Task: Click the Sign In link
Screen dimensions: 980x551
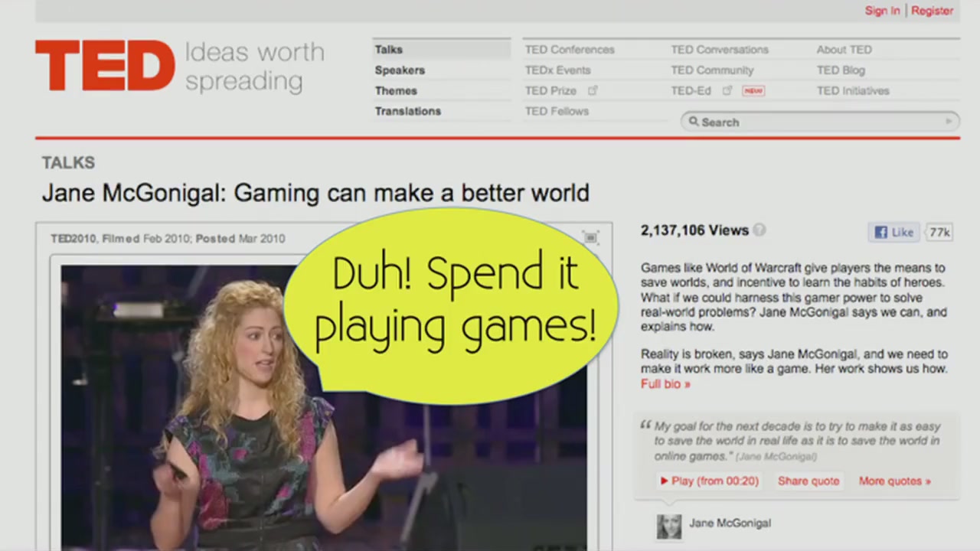Action: point(883,11)
